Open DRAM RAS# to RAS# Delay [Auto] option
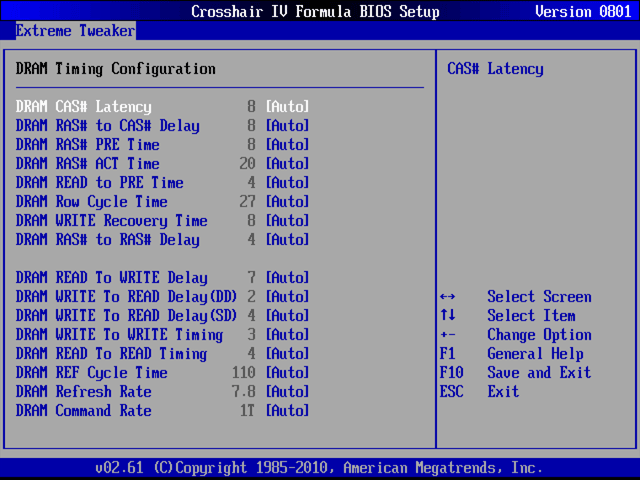Screen dimensions: 640x480 [287, 240]
